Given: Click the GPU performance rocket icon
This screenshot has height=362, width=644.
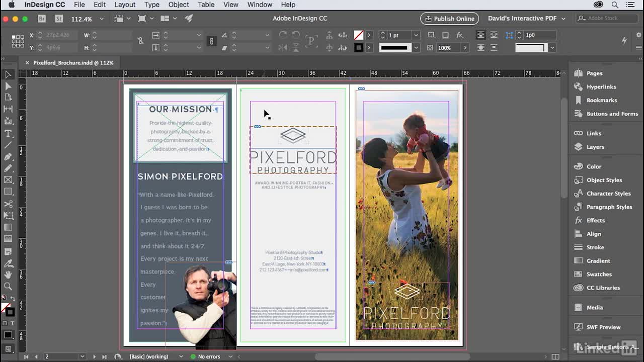Looking at the screenshot, I should (x=189, y=19).
